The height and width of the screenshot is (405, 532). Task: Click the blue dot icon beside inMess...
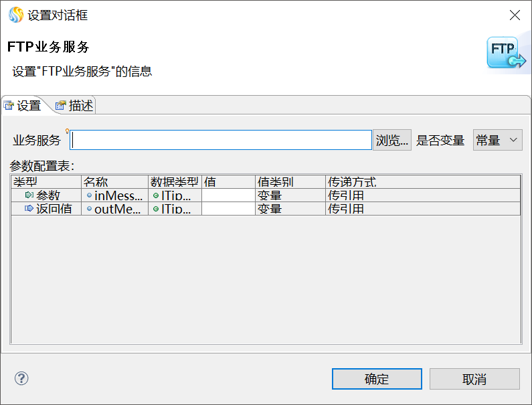(89, 195)
